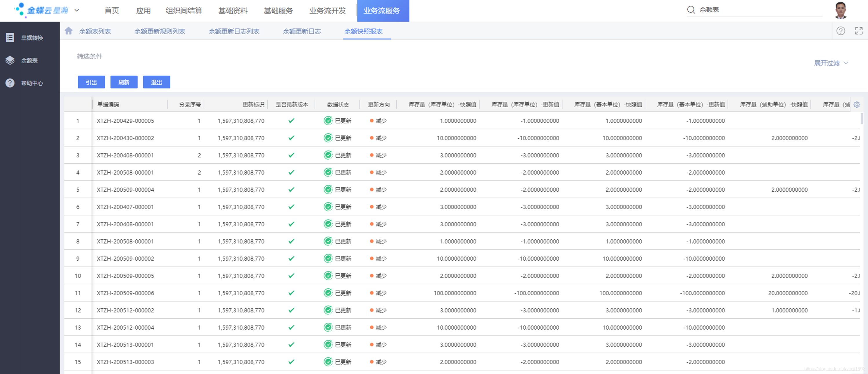Click the 引出 export button
Viewport: 868px width, 374px height.
click(91, 82)
